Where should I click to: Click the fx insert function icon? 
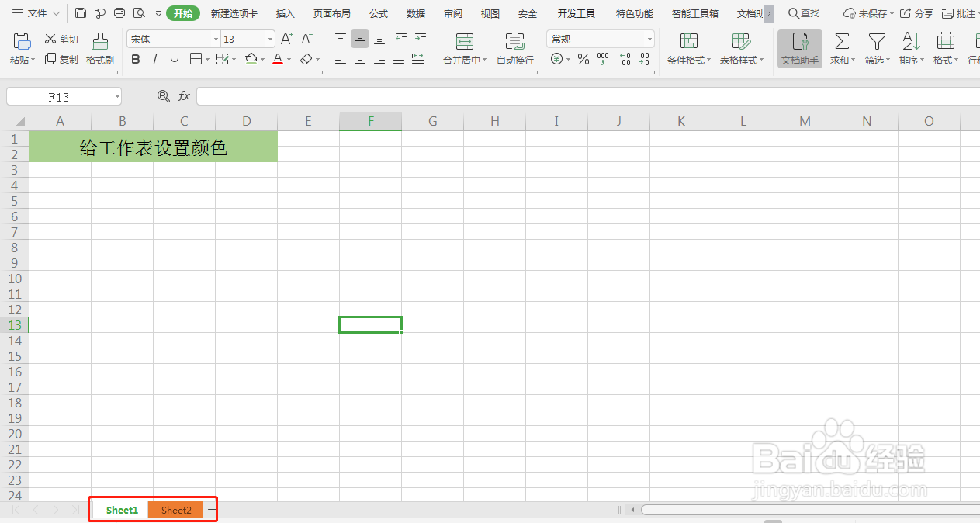(184, 96)
